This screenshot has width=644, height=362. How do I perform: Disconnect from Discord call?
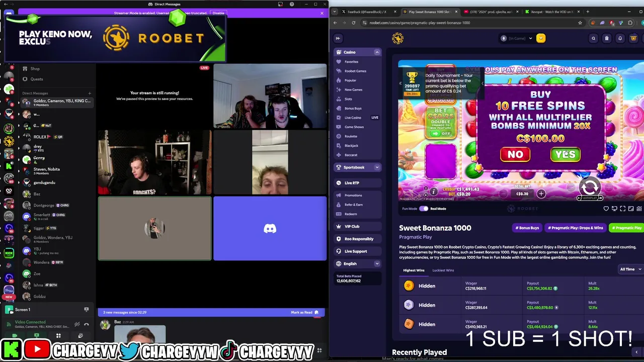(x=86, y=324)
